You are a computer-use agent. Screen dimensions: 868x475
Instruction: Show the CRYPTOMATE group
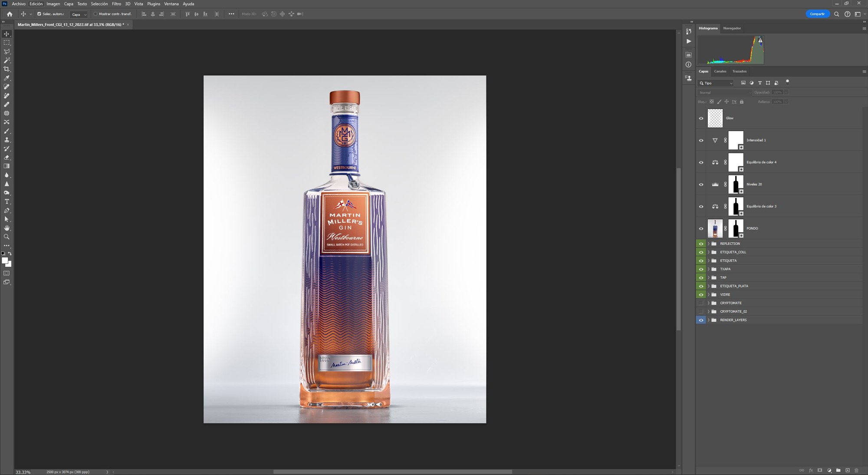click(x=701, y=303)
